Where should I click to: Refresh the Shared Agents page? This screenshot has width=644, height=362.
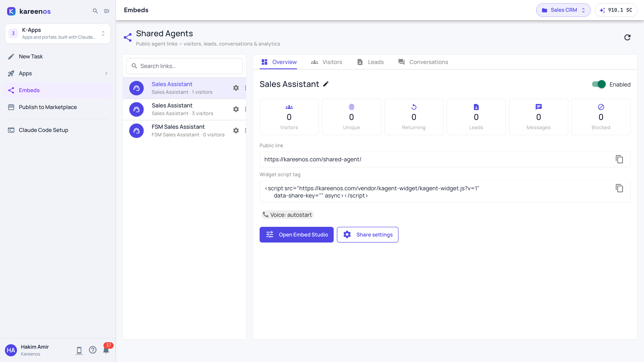coord(627,37)
